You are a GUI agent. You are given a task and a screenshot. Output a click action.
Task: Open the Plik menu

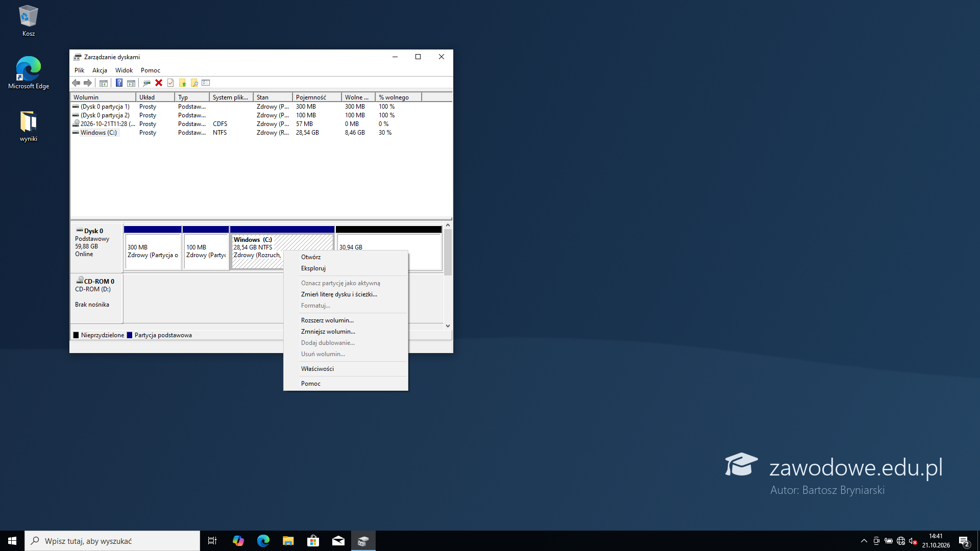pos(79,70)
